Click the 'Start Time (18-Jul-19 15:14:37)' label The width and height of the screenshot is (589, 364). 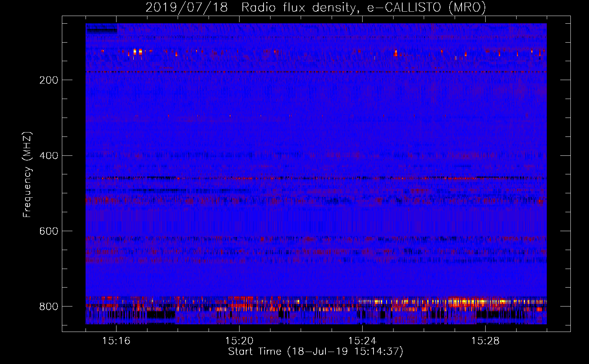(x=316, y=352)
